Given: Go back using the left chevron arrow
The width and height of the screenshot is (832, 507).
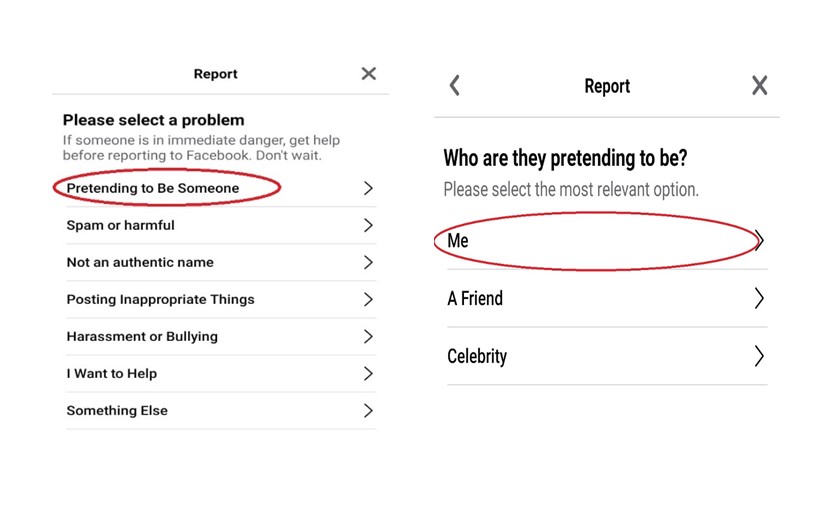Looking at the screenshot, I should point(455,86).
